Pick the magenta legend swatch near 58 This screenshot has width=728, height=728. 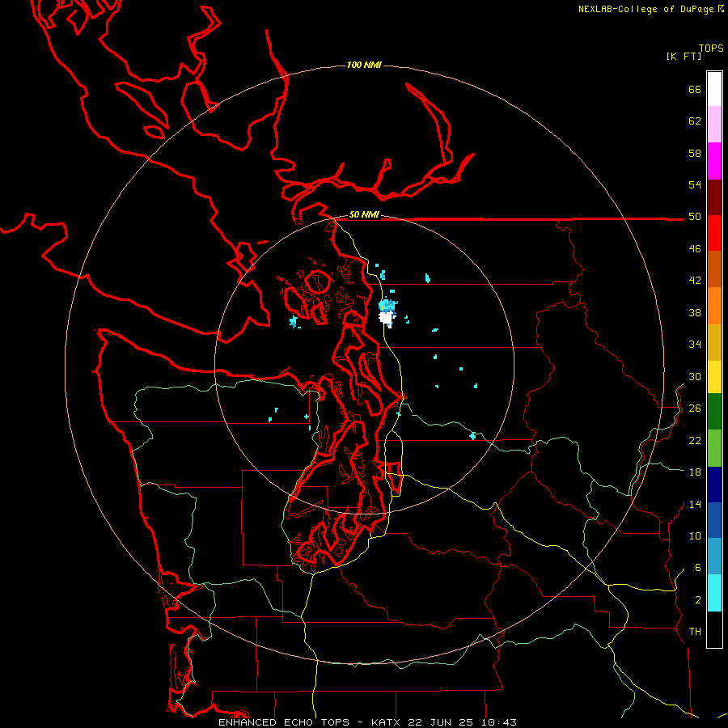pos(714,161)
